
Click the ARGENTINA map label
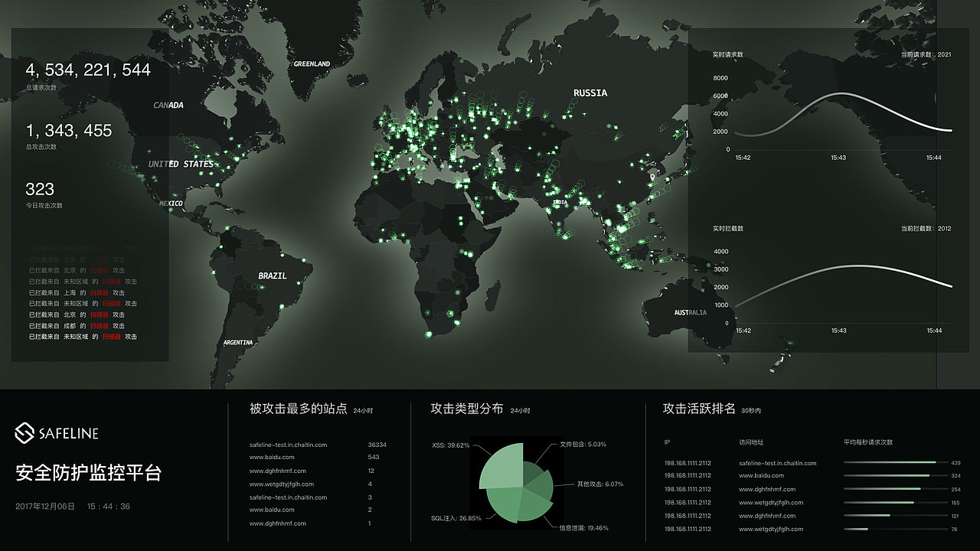tap(238, 342)
